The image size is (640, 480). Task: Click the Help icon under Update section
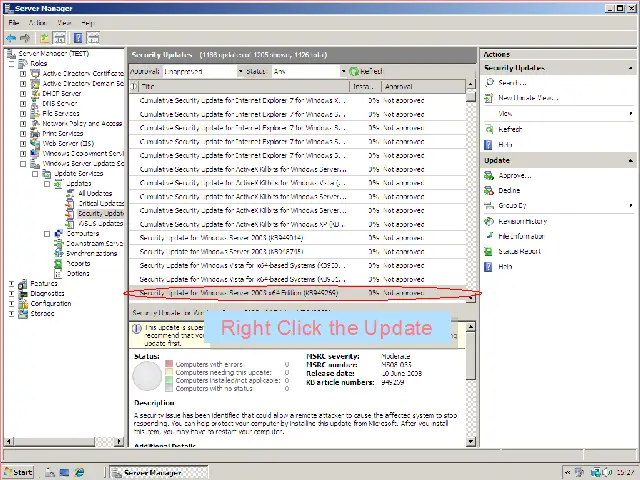489,267
